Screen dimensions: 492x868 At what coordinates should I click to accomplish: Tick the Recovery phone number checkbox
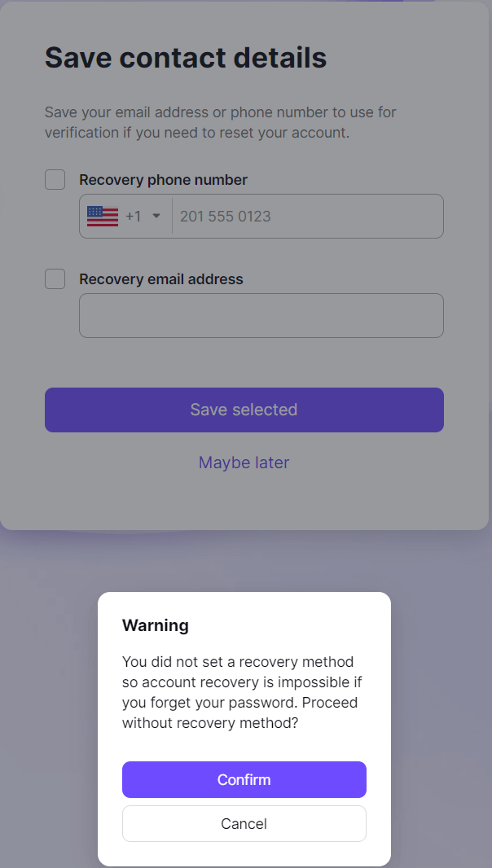pyautogui.click(x=55, y=179)
